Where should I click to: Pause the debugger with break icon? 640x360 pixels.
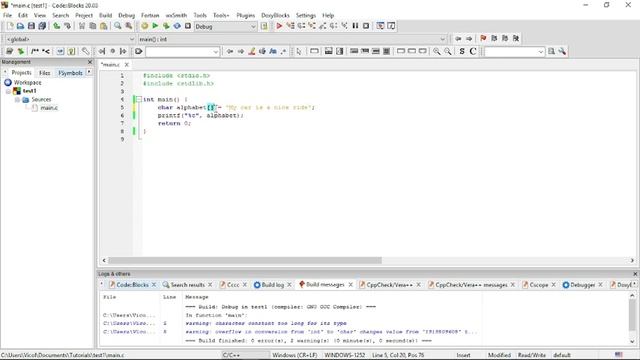pos(355,26)
